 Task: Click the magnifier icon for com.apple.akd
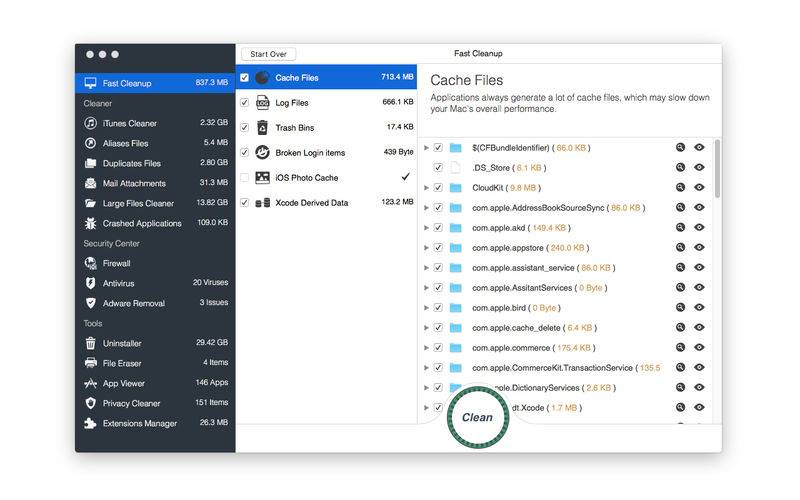pos(680,227)
